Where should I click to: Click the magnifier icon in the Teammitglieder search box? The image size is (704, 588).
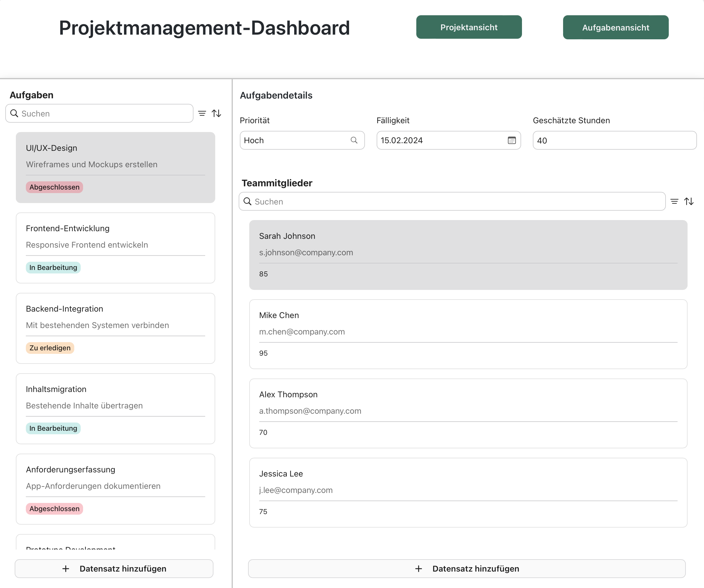247,201
